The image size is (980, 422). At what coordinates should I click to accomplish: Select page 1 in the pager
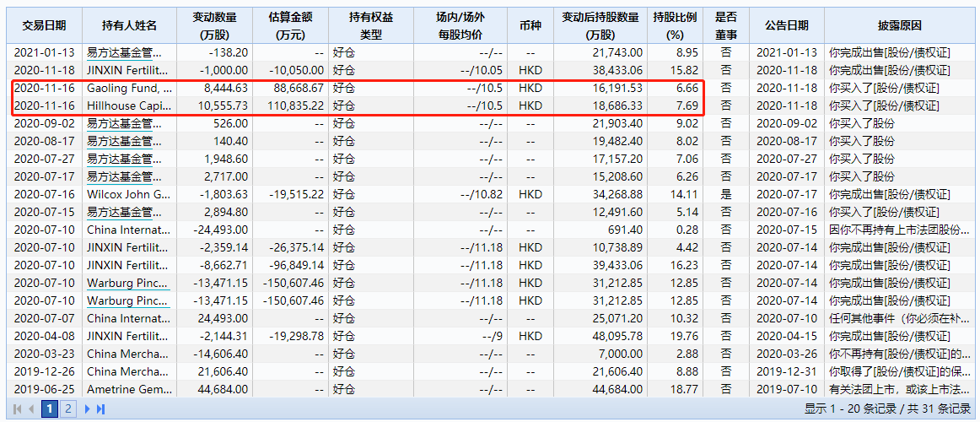click(50, 409)
